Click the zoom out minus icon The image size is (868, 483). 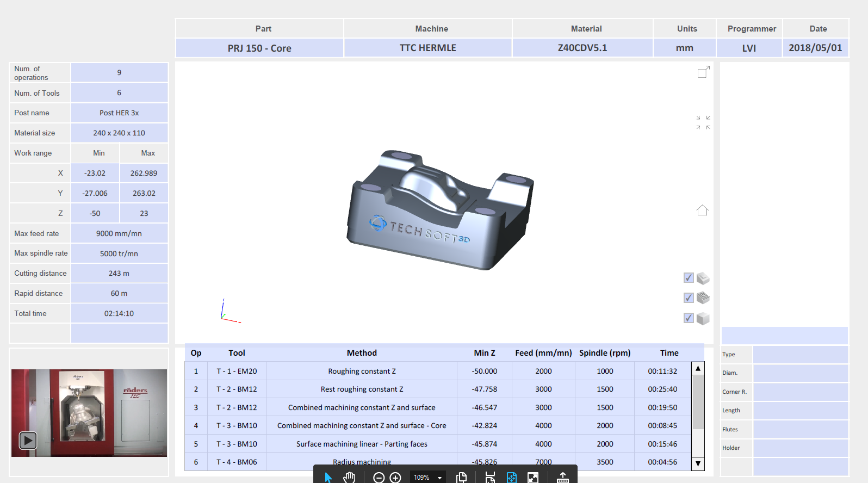pyautogui.click(x=379, y=478)
